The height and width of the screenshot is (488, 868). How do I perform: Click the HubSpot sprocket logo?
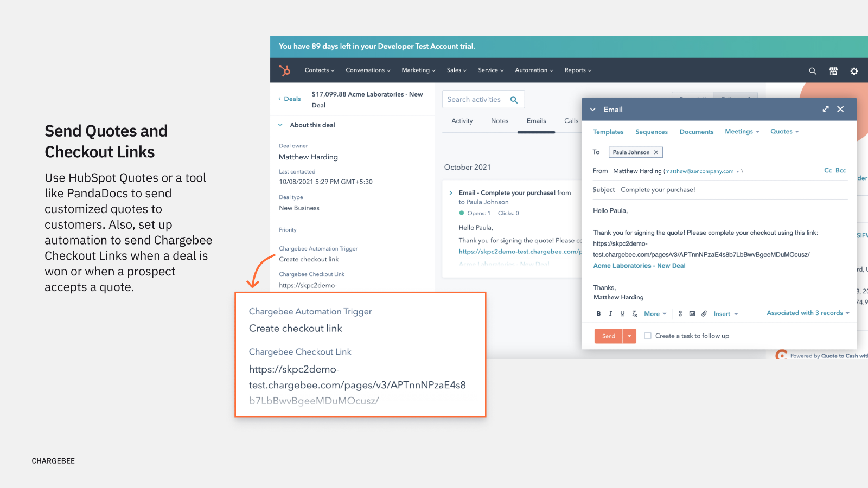(x=284, y=70)
